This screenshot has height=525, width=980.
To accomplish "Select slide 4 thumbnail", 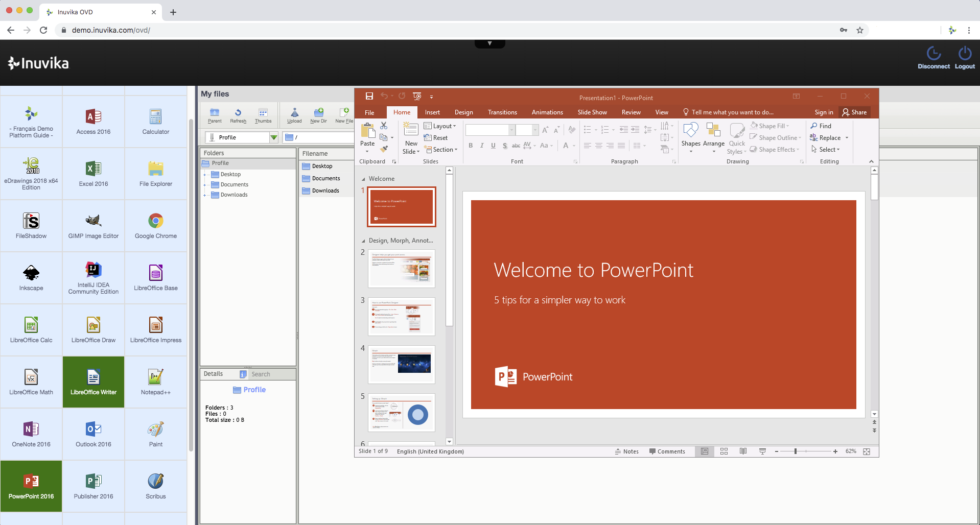I will 402,365.
